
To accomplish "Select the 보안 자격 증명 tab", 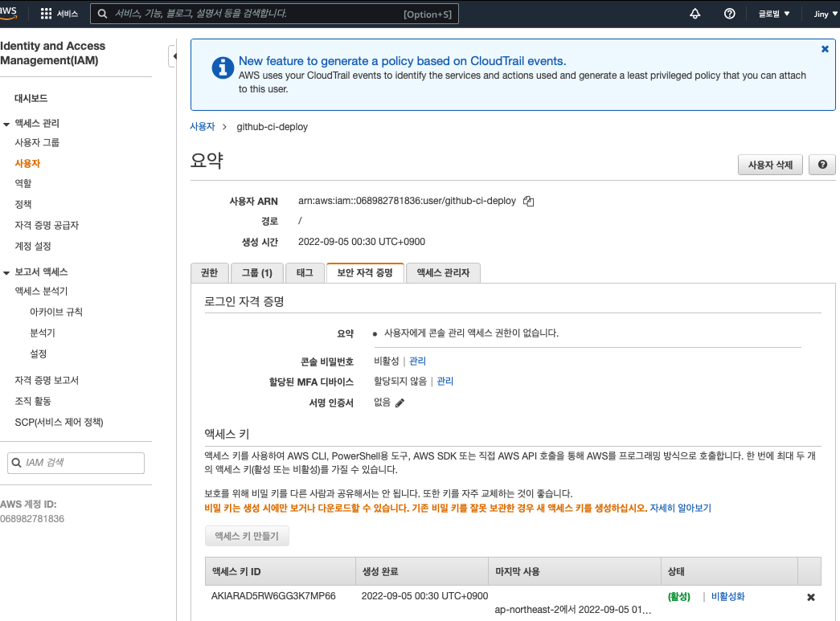I will coord(365,272).
